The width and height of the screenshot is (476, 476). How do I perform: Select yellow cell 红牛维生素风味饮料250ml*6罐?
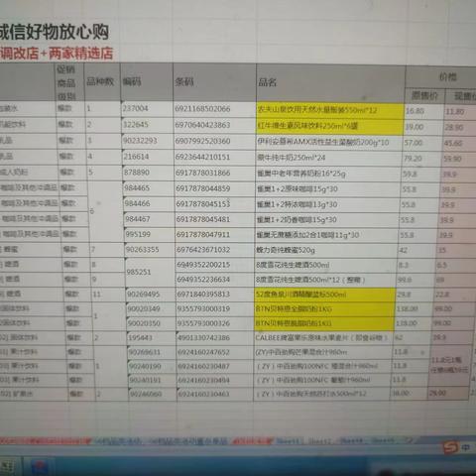[x=329, y=126]
